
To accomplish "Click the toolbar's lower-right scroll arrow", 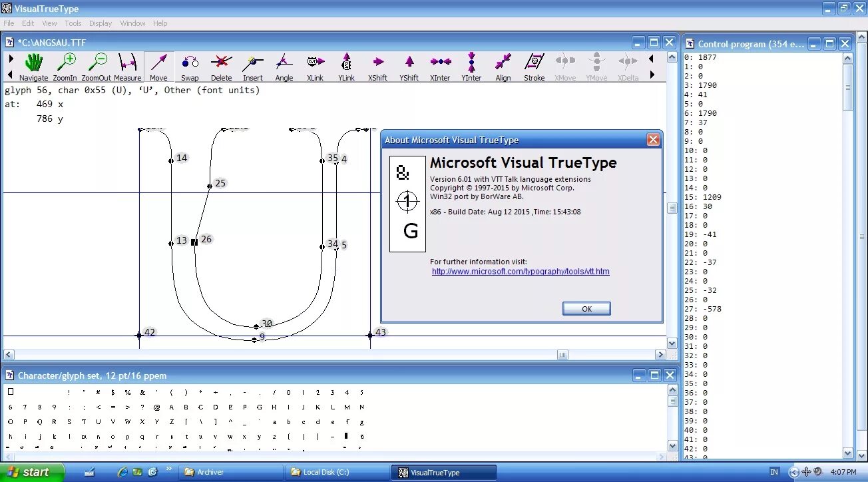I will (651, 75).
